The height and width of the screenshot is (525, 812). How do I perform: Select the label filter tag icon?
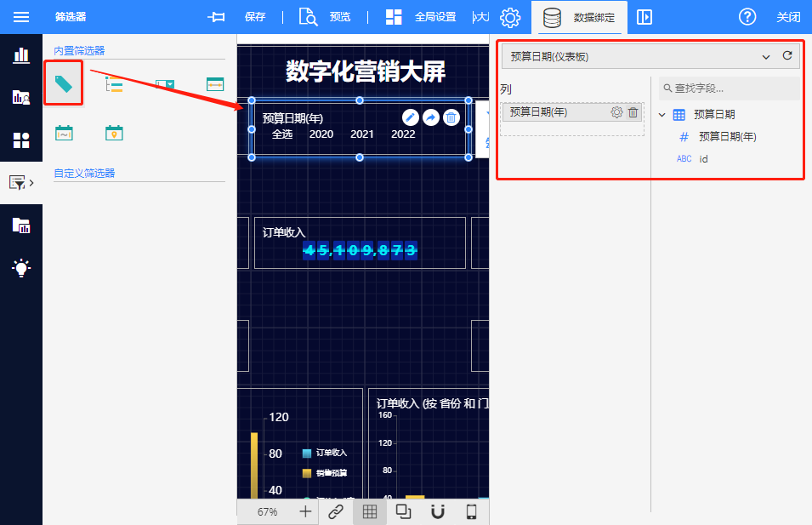tap(63, 83)
